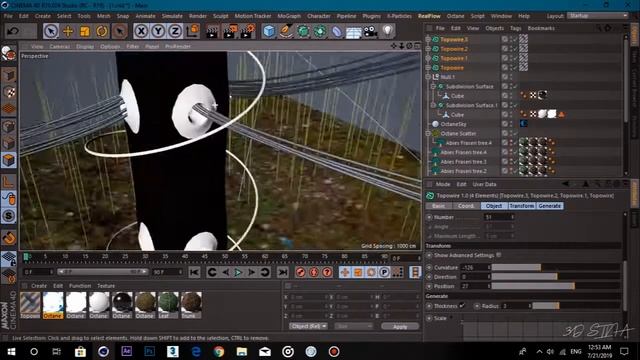Screen dimensions: 640x360
Task: Select Polygons mode in left palette
Action: [9, 160]
